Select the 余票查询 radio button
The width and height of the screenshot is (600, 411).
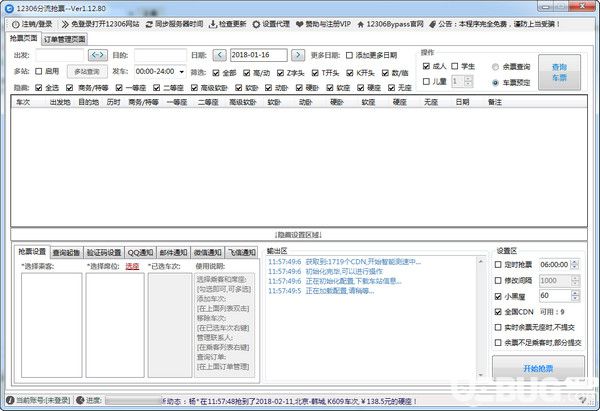495,67
